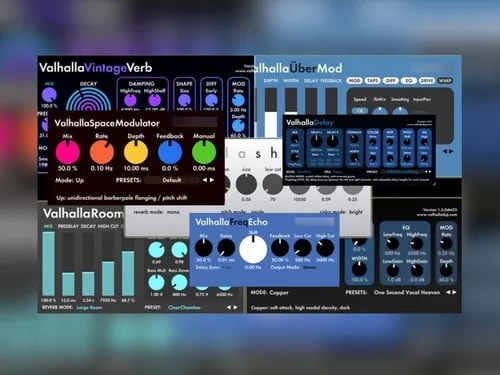Click the HighFreq damping knob in VintageVerb
The width and height of the screenshot is (500, 375).
pos(130,100)
